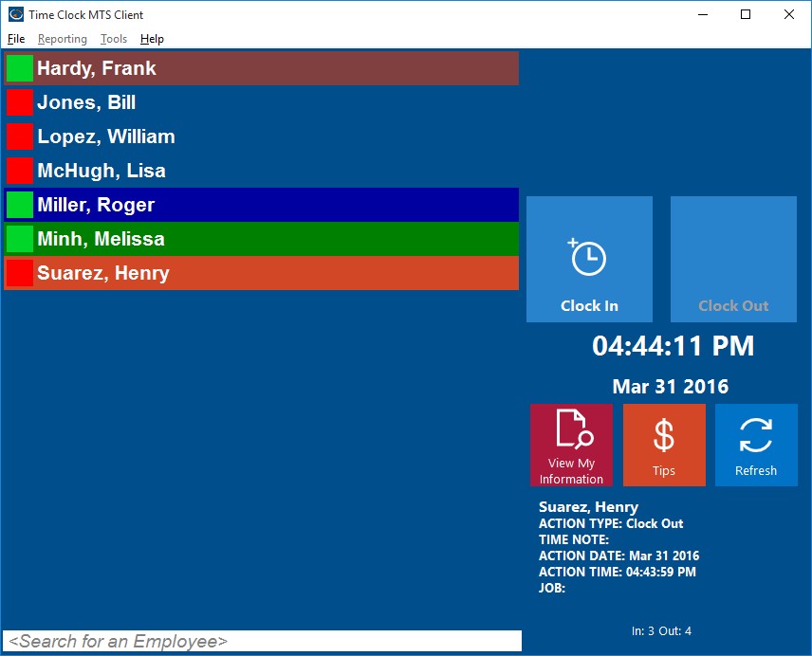The height and width of the screenshot is (656, 812).
Task: Select employee Miller, Roger
Action: coord(261,205)
